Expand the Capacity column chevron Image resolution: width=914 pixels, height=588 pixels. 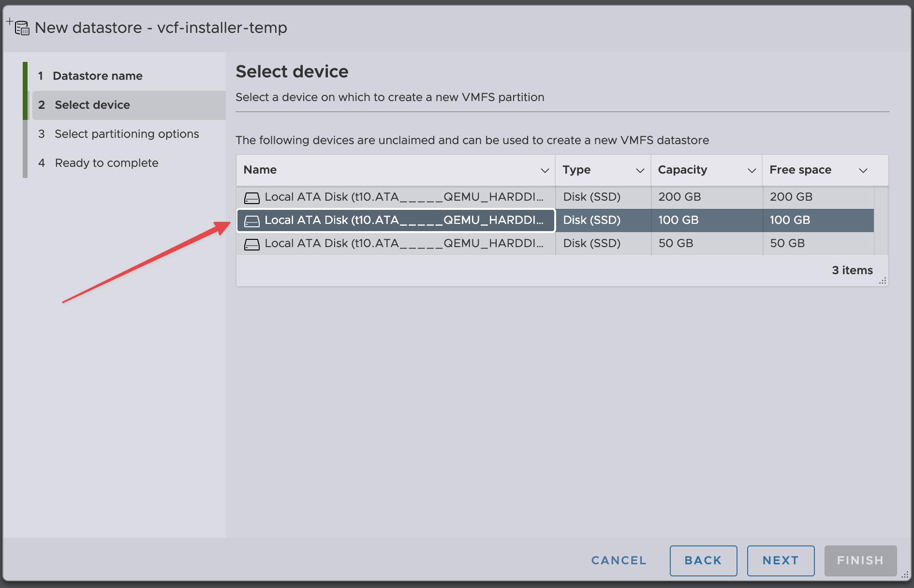[752, 170]
